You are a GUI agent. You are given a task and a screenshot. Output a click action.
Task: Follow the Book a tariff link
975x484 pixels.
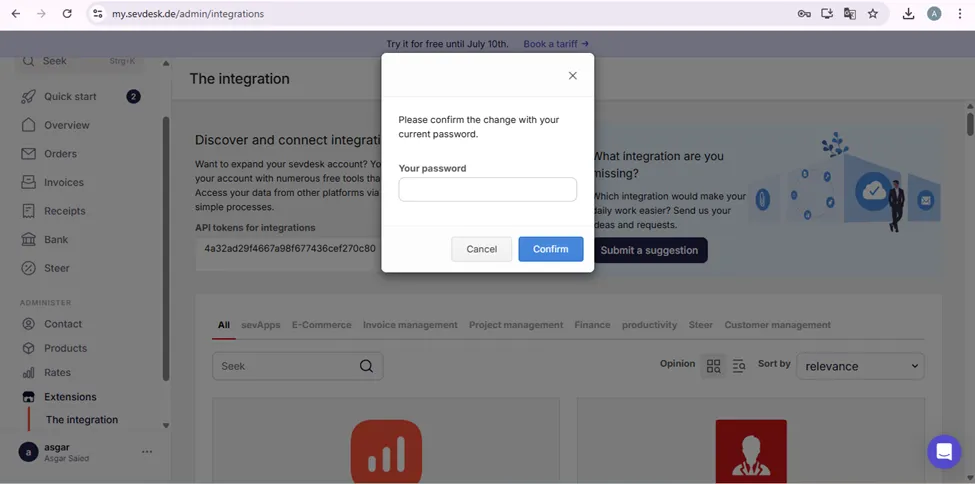pyautogui.click(x=556, y=44)
